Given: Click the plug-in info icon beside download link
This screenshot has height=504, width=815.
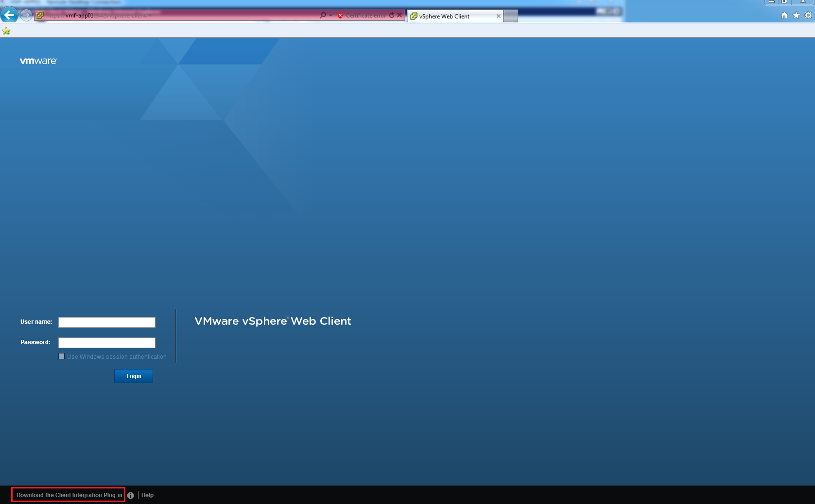Looking at the screenshot, I should tap(130, 495).
